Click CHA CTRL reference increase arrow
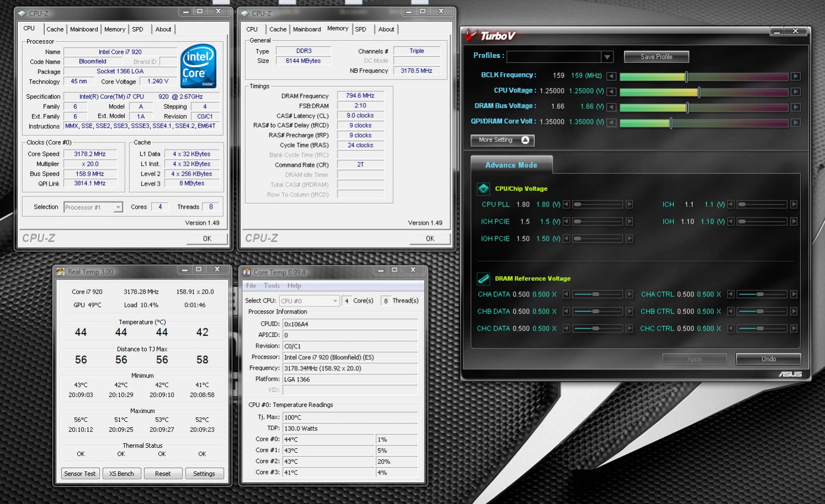The width and height of the screenshot is (825, 504). click(794, 294)
